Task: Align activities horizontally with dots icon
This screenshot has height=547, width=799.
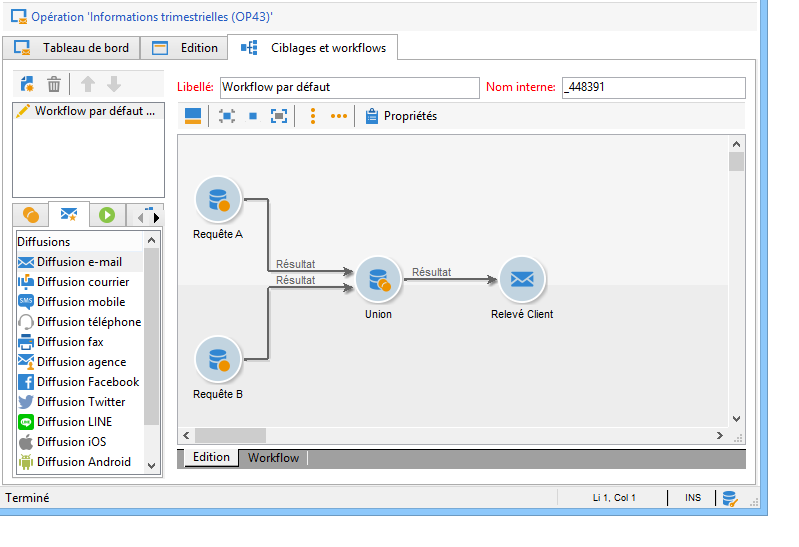Action: point(339,116)
